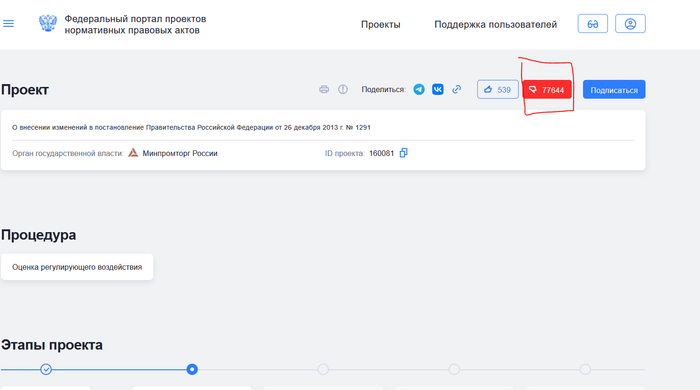Like the project with thumbs up 539
The height and width of the screenshot is (390, 700).
pos(498,90)
